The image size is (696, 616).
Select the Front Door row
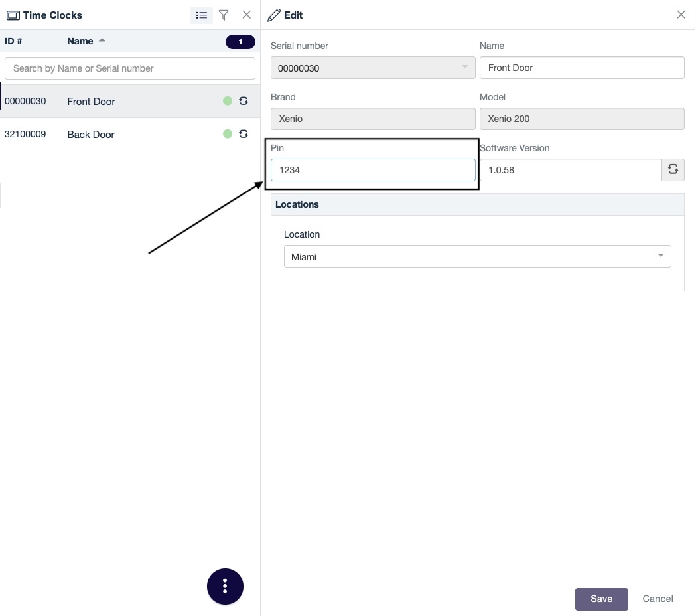(x=91, y=102)
